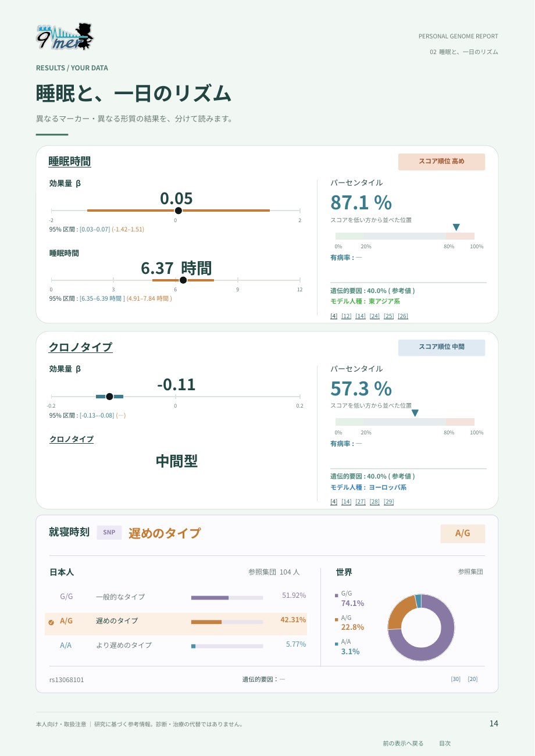Click モデル人種 : 東アジア系 text
Image resolution: width=535 pixels, height=756 pixels.
click(365, 301)
